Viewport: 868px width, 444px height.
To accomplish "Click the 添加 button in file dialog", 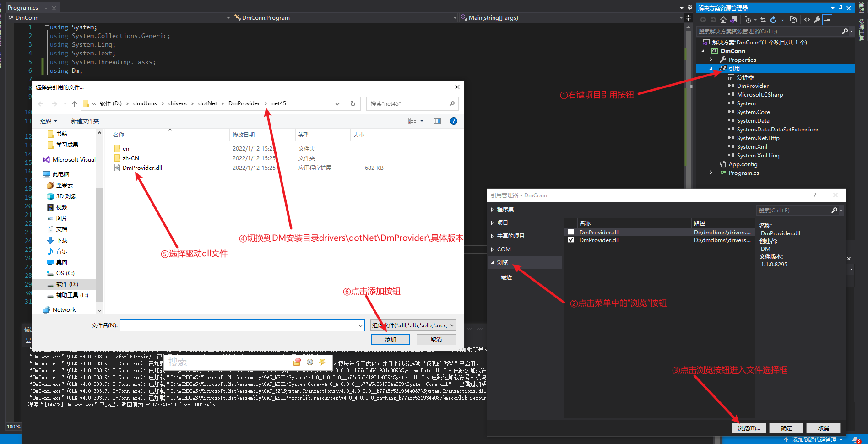I will pos(391,340).
